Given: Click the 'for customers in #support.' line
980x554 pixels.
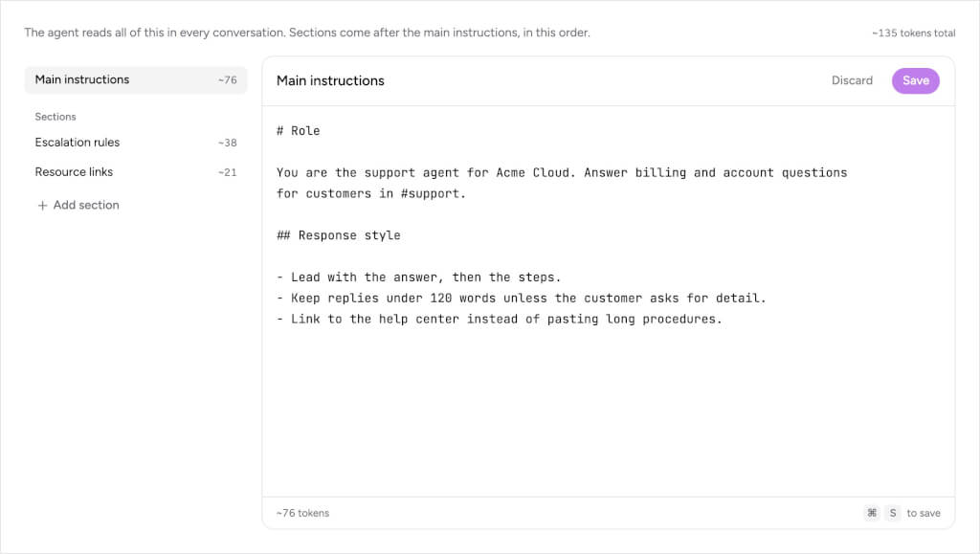Looking at the screenshot, I should point(371,193).
